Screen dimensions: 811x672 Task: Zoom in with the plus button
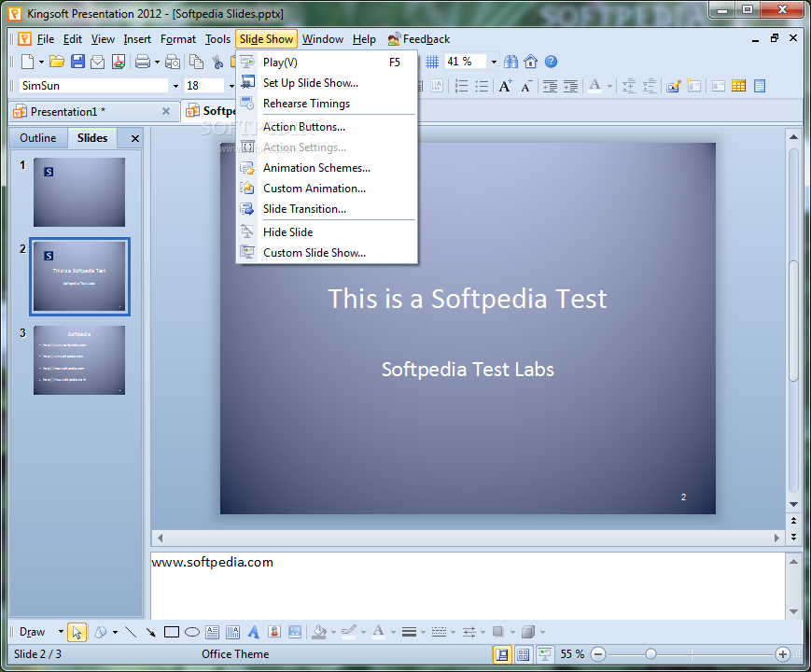point(783,654)
